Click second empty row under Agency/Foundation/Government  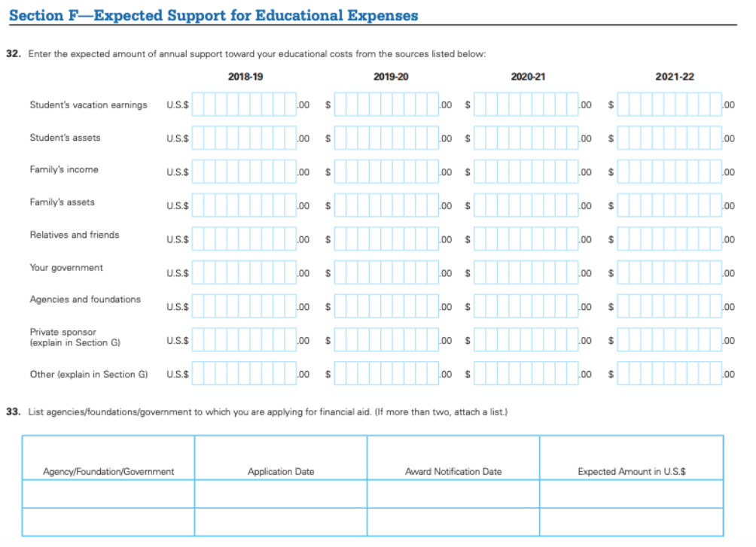108,522
